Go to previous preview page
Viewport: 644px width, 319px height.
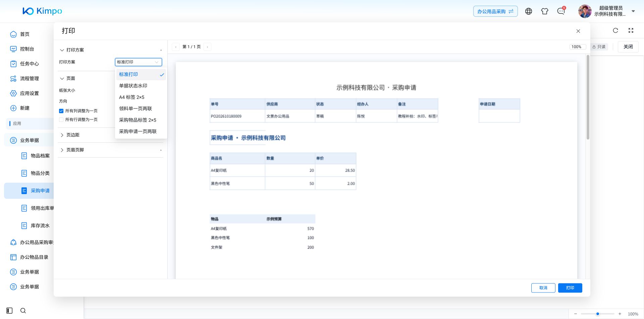176,47
